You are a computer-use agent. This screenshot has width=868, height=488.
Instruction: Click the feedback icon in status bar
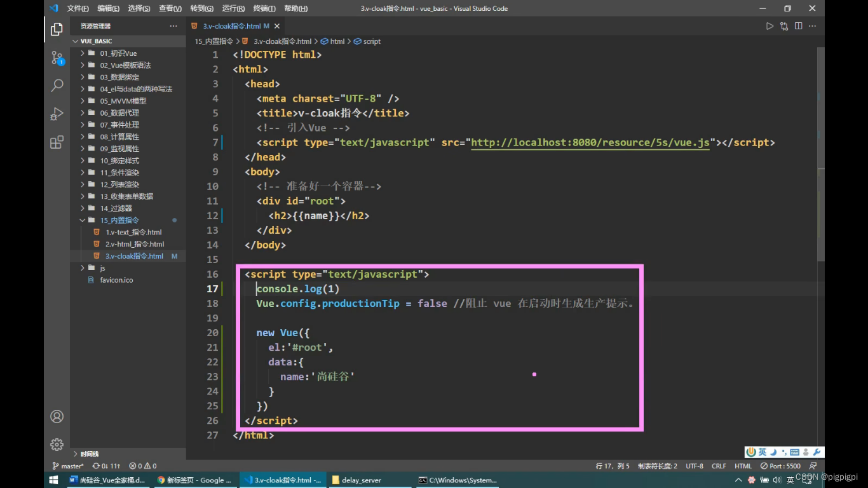(x=814, y=466)
